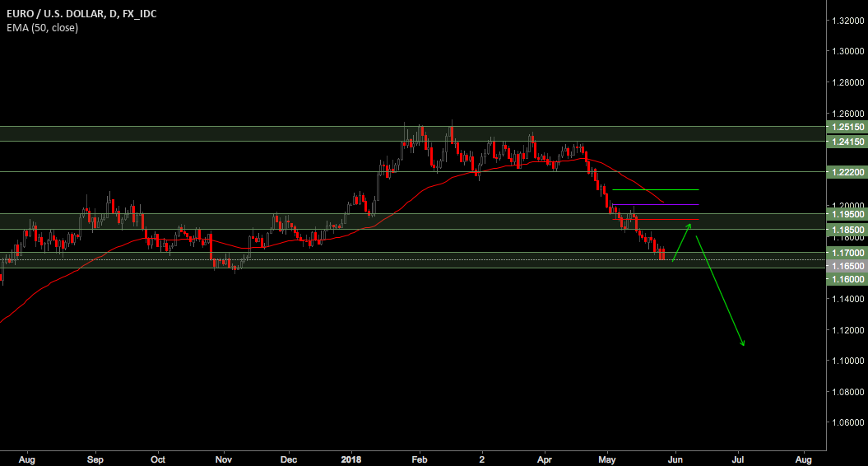Click the 1.14000 price axis tick

pos(847,299)
